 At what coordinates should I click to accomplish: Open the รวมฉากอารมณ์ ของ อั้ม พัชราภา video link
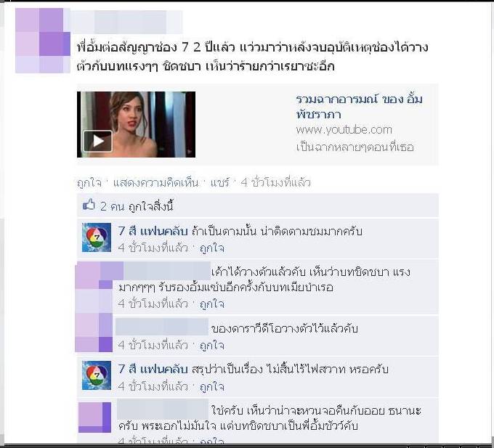359,107
